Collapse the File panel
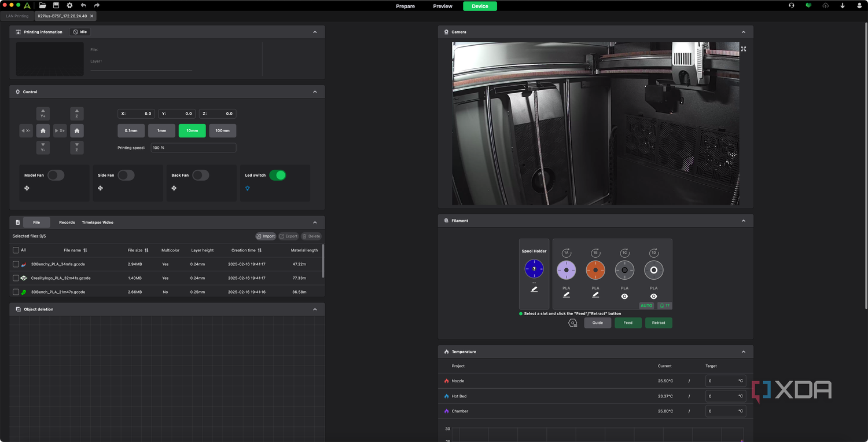868x442 pixels. click(x=315, y=222)
